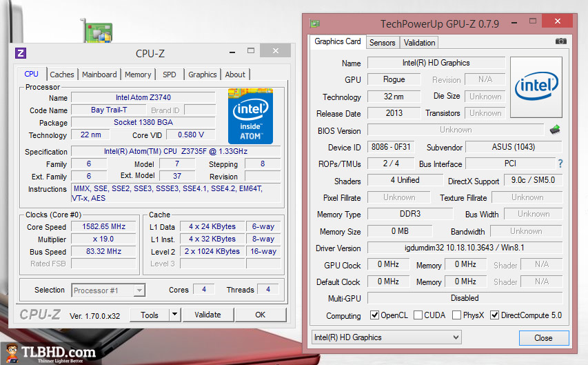Switch to the Mainboard tab
The height and width of the screenshot is (365, 588).
(99, 75)
